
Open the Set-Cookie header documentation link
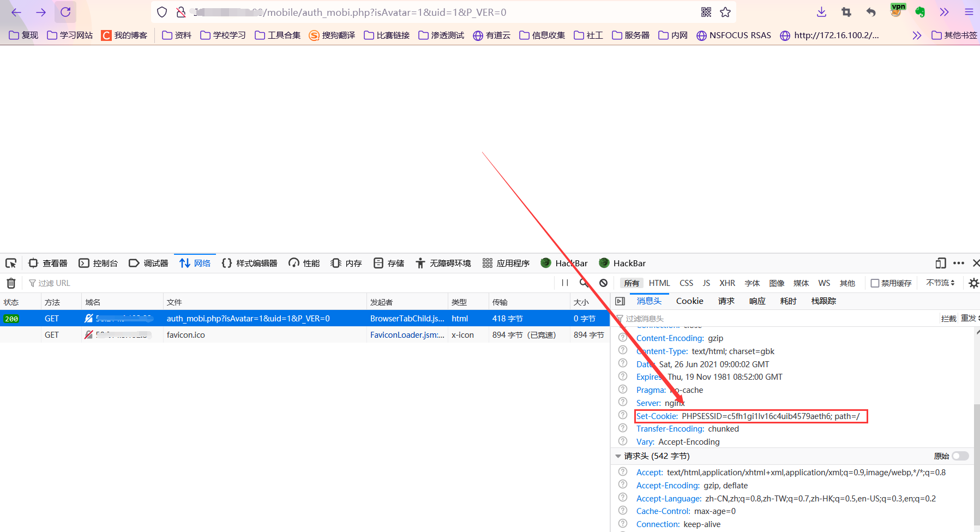[657, 416]
